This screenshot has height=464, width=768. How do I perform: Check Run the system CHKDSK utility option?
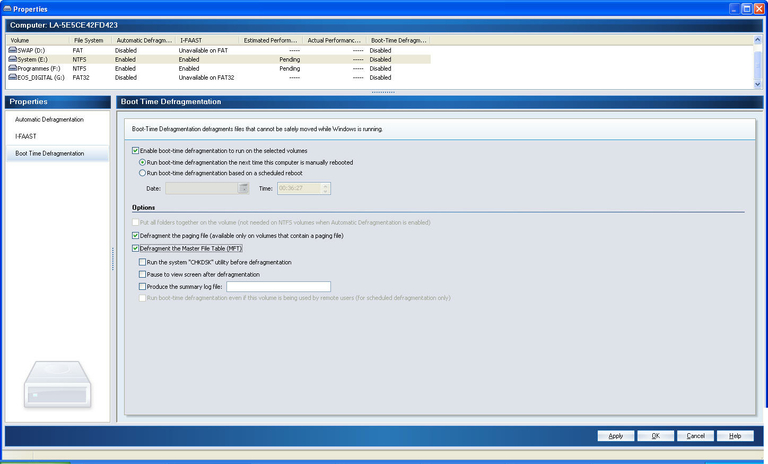(143, 262)
